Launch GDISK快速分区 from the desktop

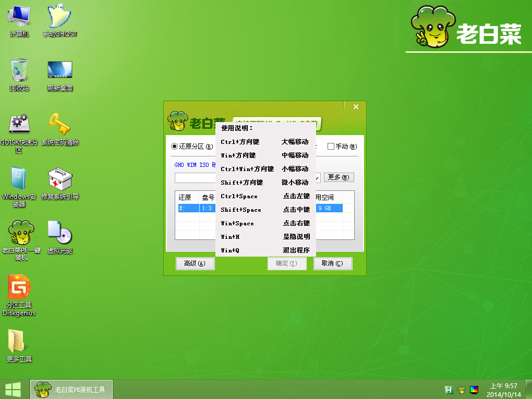pos(19,125)
